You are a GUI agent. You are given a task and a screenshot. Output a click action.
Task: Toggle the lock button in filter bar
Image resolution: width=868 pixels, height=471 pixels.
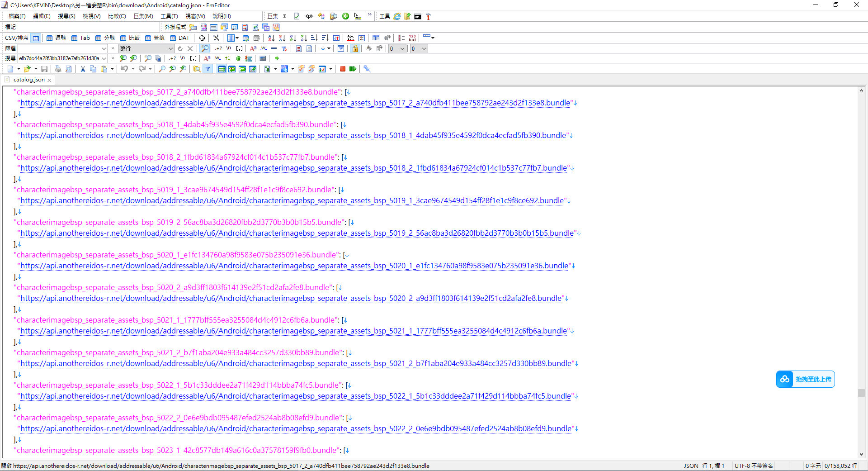[x=355, y=48]
